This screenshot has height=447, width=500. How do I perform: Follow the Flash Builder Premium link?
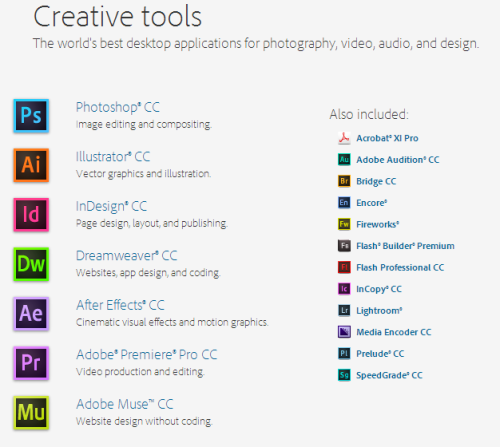(405, 246)
